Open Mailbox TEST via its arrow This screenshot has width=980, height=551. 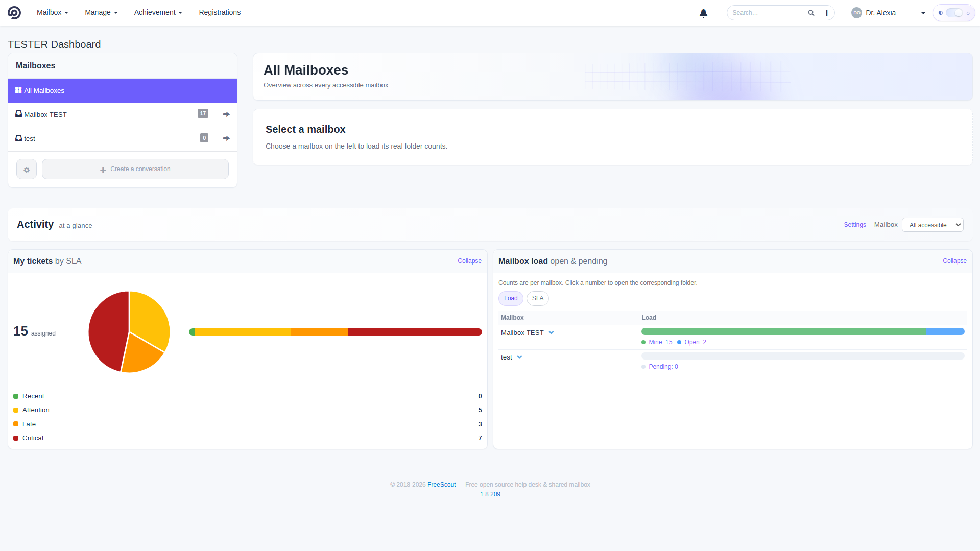pyautogui.click(x=226, y=114)
